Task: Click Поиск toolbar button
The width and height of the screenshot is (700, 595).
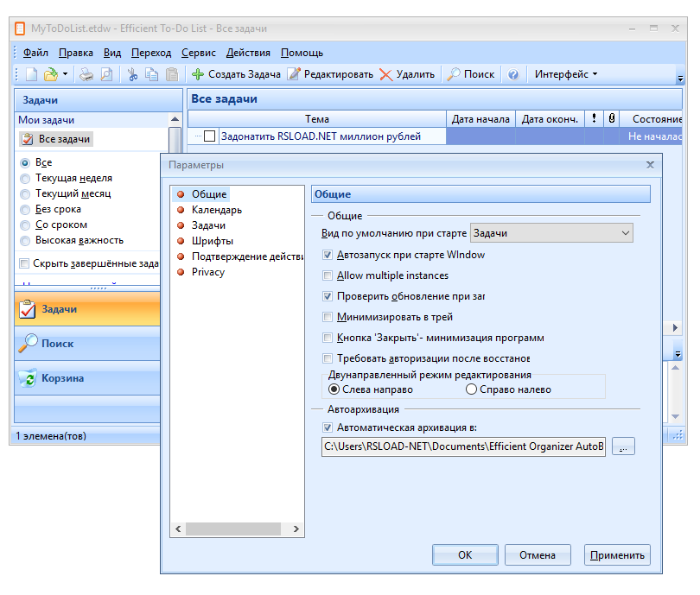Action: click(x=471, y=74)
